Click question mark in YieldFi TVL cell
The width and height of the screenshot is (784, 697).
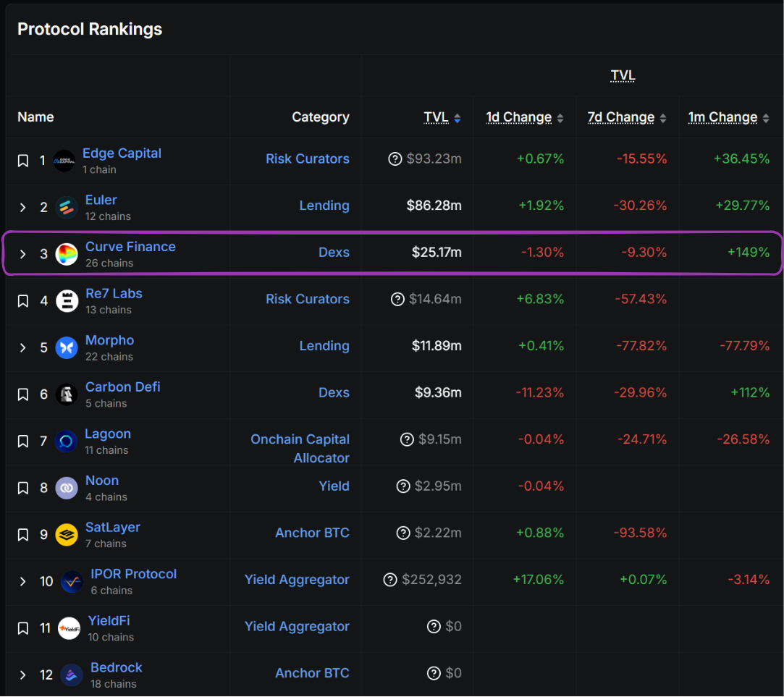(x=434, y=627)
